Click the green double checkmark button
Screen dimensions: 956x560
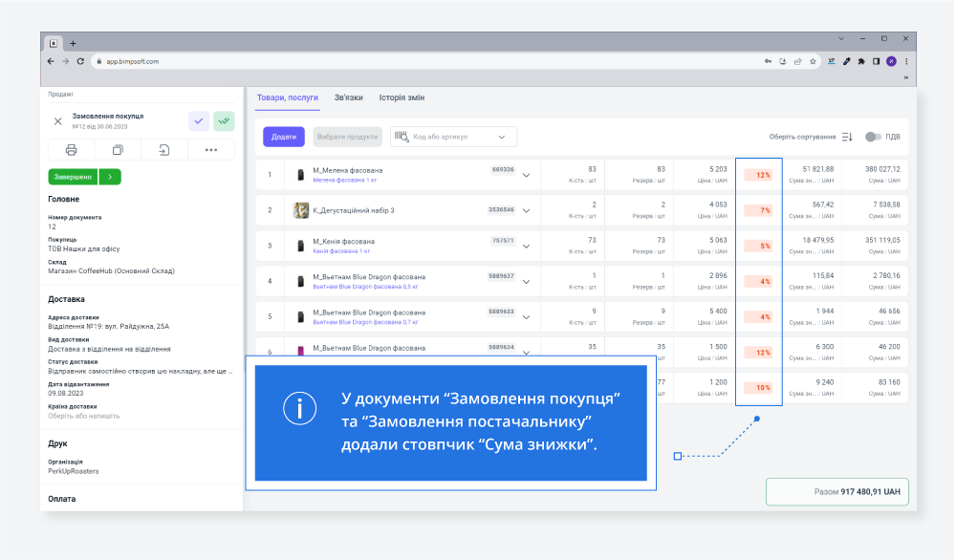point(224,120)
